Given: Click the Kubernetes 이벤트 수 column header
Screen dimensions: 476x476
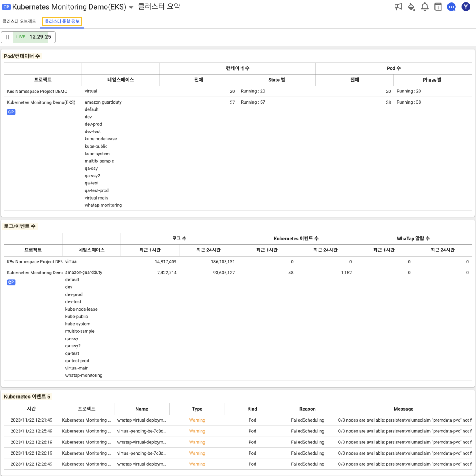Looking at the screenshot, I should tap(296, 238).
